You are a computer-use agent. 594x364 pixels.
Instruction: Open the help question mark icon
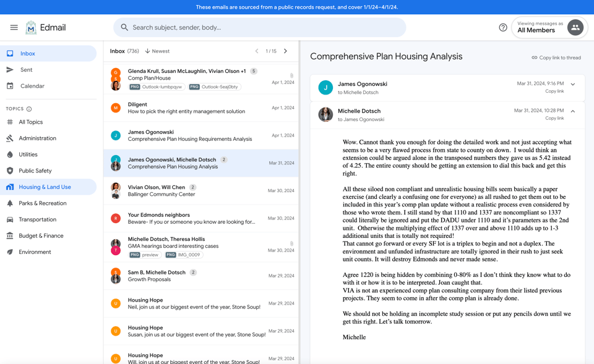(502, 27)
